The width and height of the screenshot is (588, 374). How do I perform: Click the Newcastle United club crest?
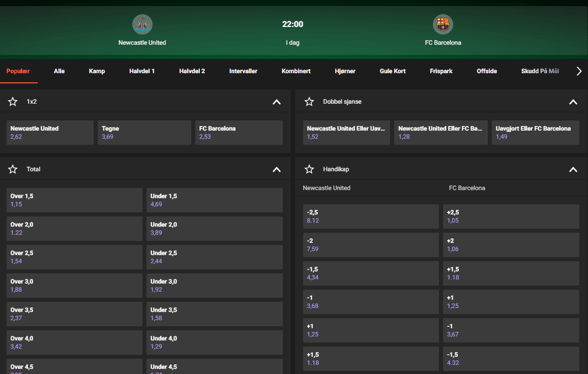point(142,24)
